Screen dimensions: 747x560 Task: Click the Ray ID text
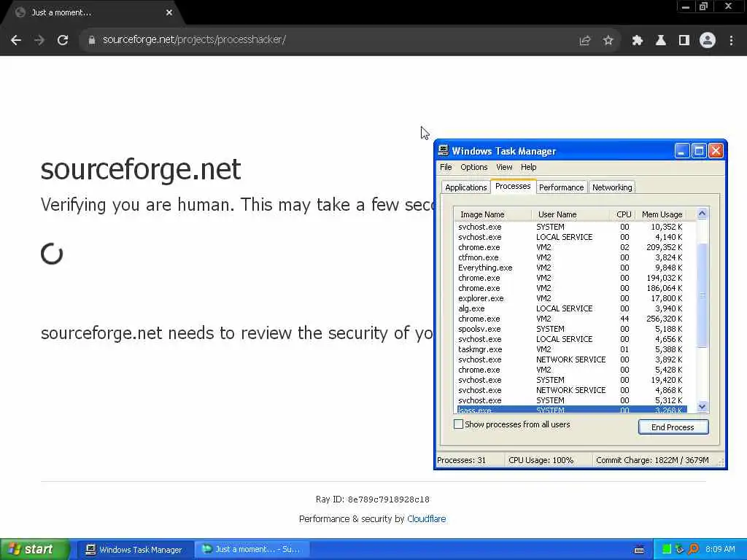[x=373, y=499]
